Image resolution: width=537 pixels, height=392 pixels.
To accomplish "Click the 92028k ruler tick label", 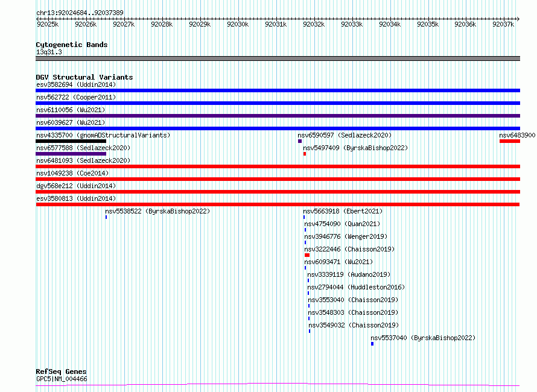I will click(162, 24).
